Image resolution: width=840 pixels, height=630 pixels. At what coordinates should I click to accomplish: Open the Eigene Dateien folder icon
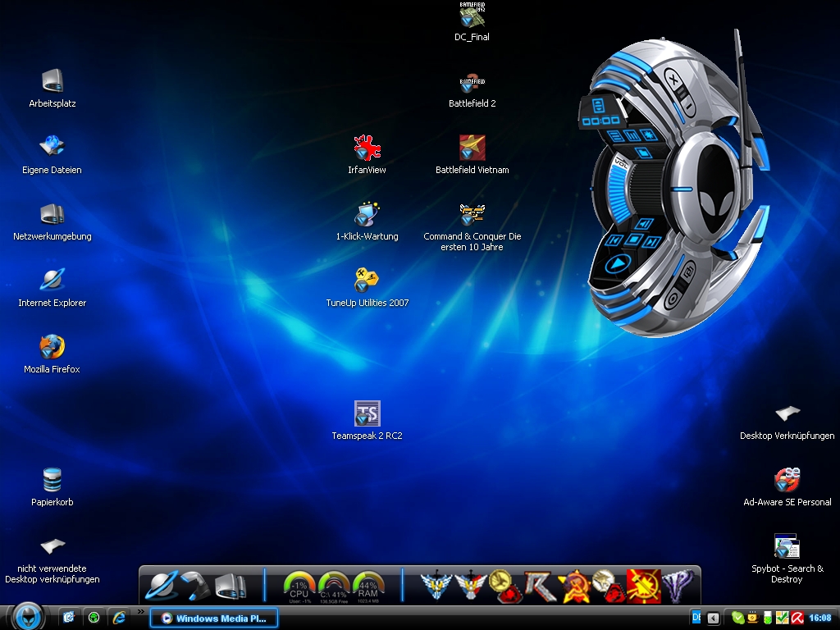52,155
